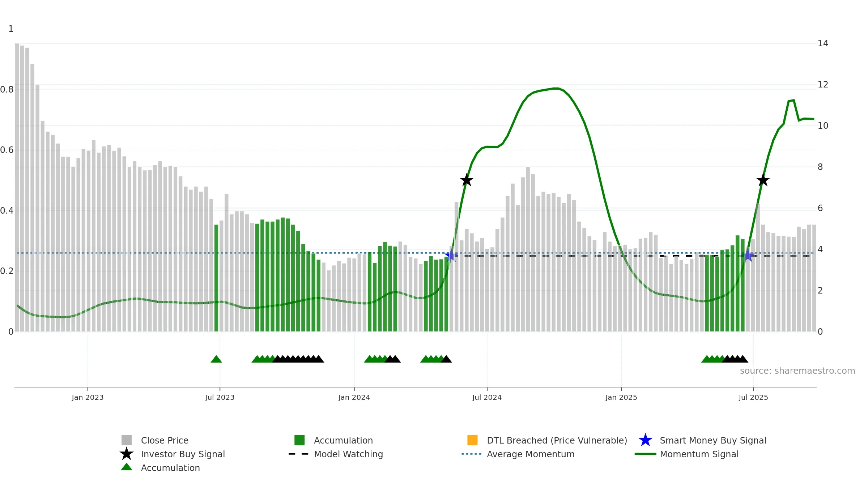Click the blue star on chart near May 2024
Image resolution: width=868 pixels, height=488 pixels.
451,256
